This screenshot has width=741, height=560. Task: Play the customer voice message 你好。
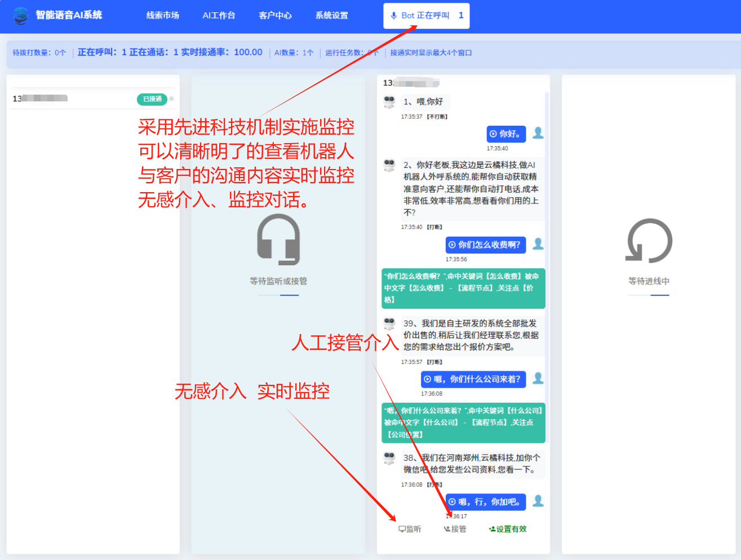tap(494, 134)
